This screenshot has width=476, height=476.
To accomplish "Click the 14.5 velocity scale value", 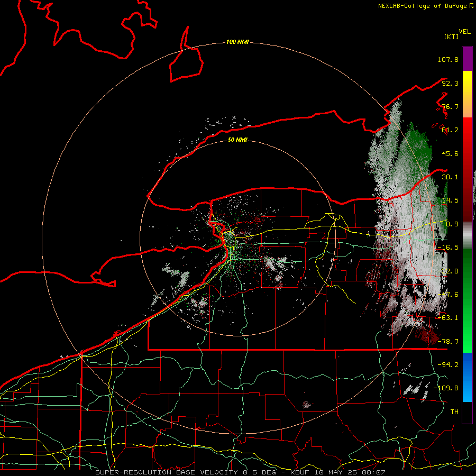I will [450, 200].
